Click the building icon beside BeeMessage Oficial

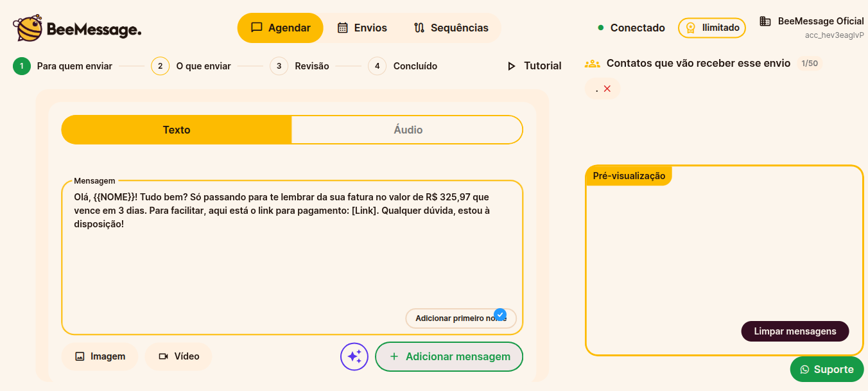(x=765, y=21)
